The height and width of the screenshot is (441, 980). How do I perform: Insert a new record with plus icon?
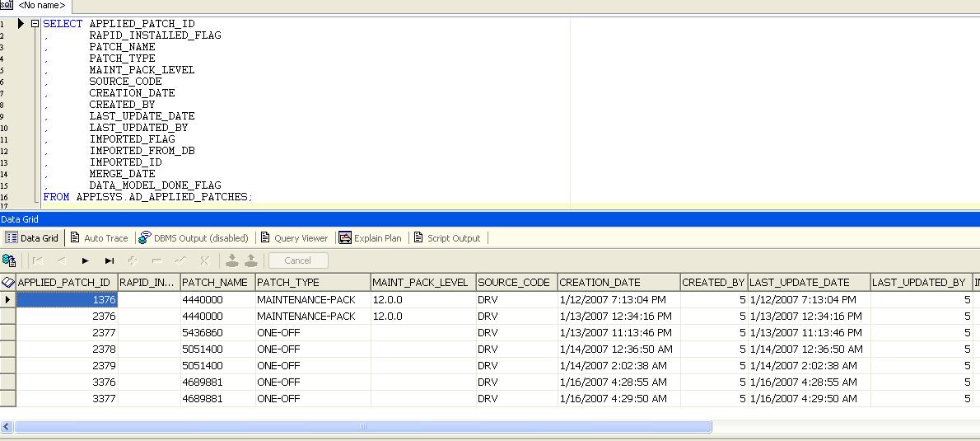(133, 260)
